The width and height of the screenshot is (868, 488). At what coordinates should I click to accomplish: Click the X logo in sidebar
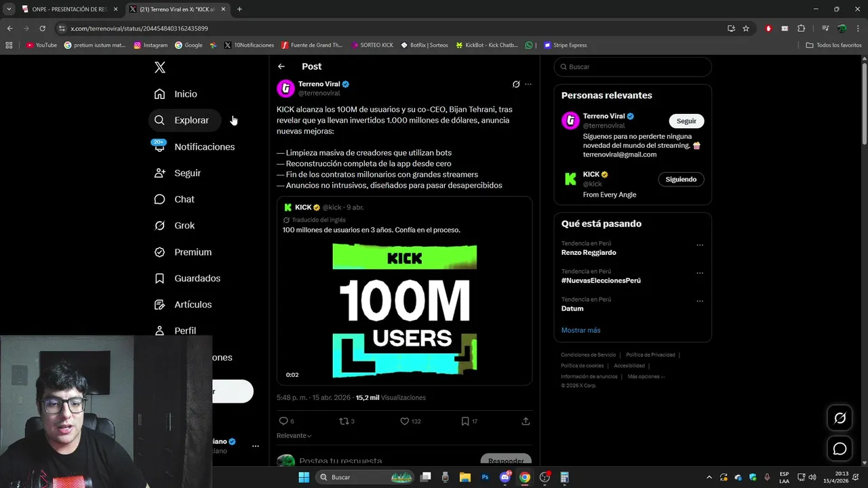[x=160, y=67]
